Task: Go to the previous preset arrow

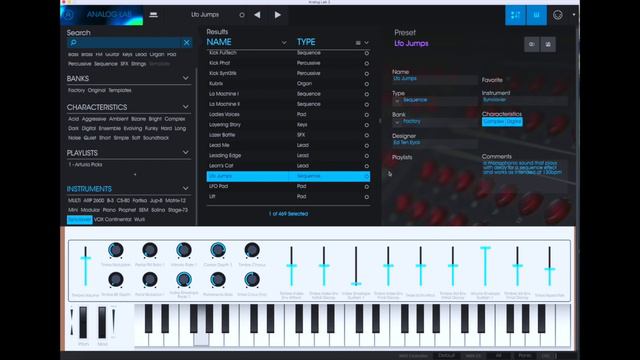Action: (257, 15)
